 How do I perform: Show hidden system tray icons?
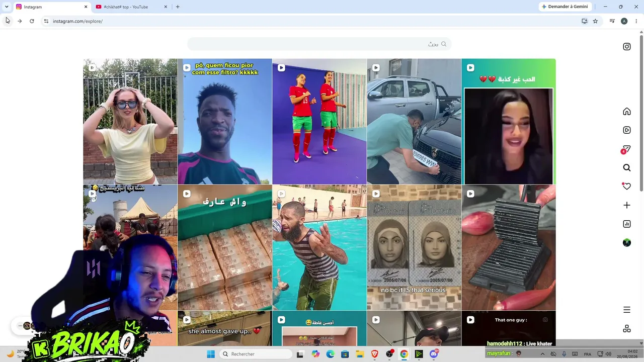pos(542,354)
